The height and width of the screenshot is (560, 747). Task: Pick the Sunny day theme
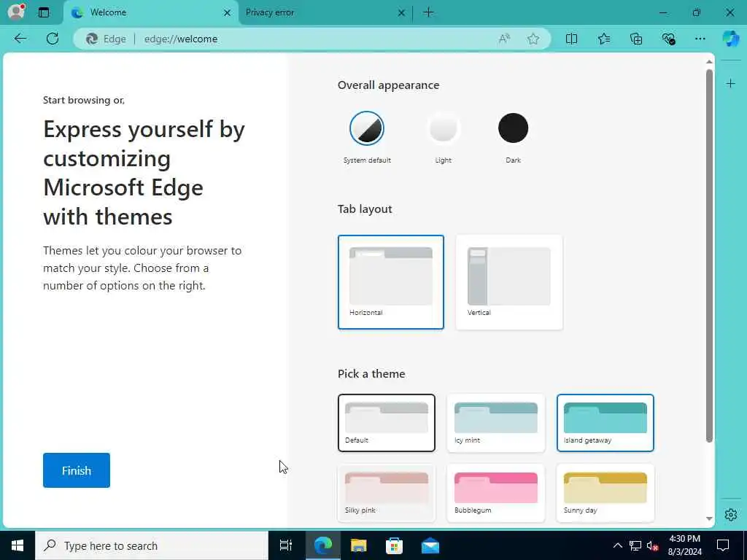coord(605,493)
